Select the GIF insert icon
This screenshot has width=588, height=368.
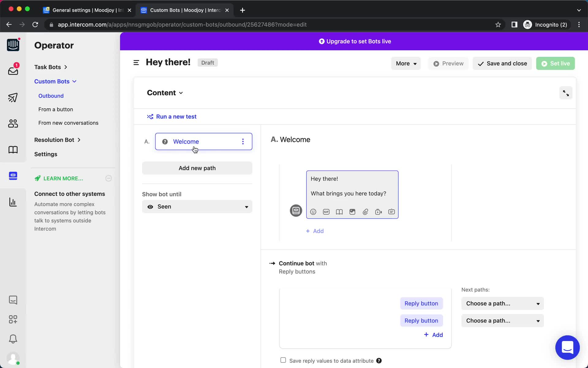click(326, 212)
